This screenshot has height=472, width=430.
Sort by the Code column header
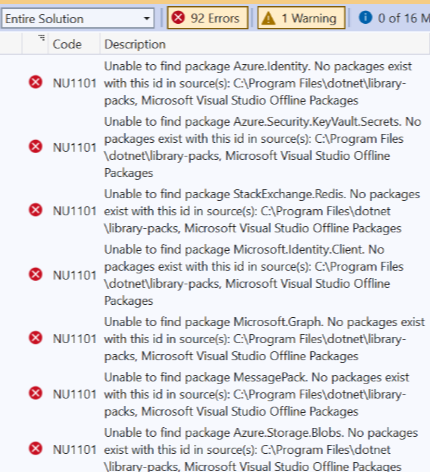coord(74,44)
